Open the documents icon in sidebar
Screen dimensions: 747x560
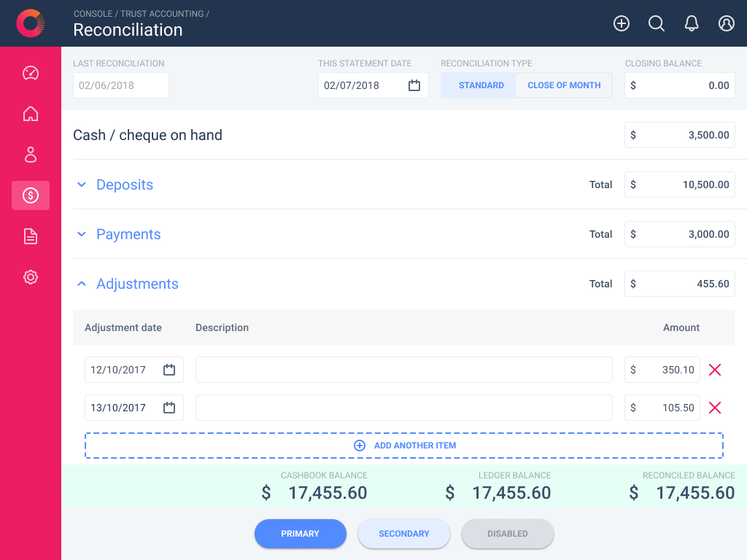pyautogui.click(x=31, y=236)
